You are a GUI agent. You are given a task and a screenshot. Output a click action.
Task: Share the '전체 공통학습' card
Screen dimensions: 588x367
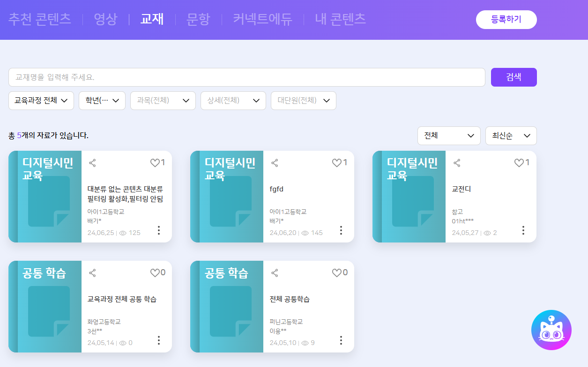[275, 273]
